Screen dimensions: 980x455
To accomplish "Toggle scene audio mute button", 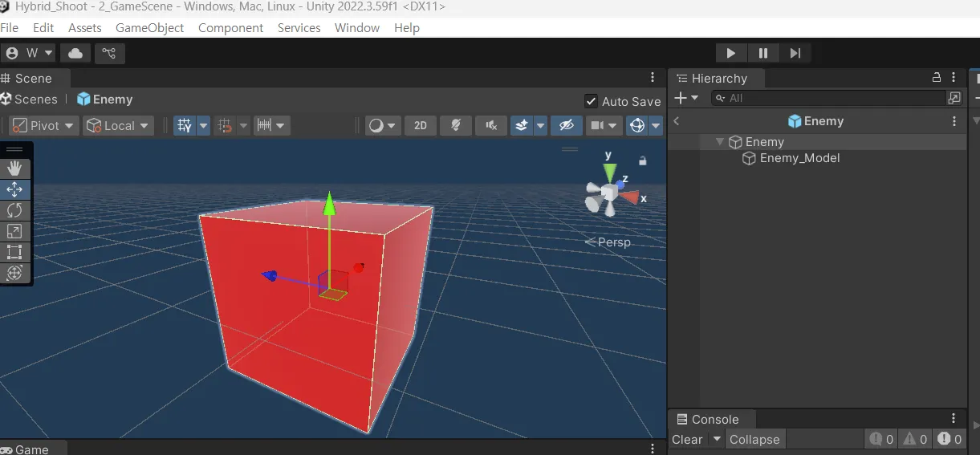I will 490,126.
